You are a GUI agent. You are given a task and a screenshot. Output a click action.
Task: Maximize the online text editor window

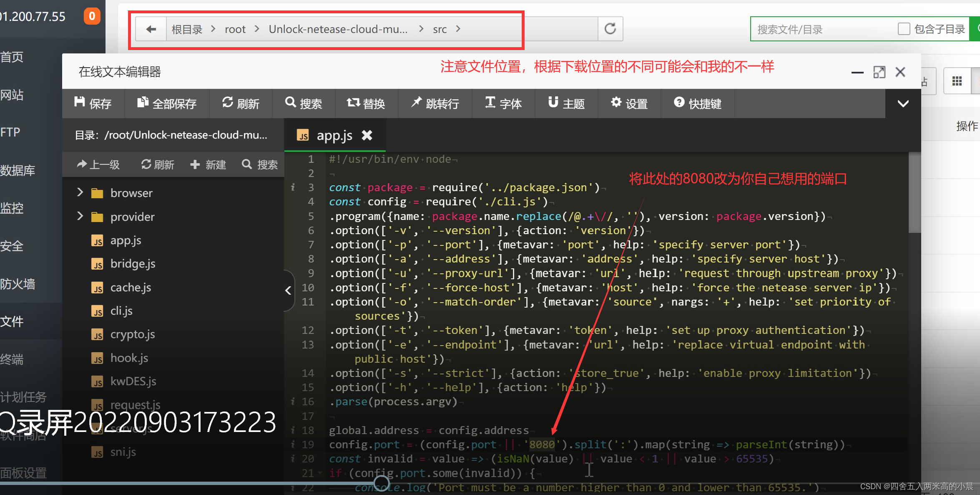(x=879, y=72)
